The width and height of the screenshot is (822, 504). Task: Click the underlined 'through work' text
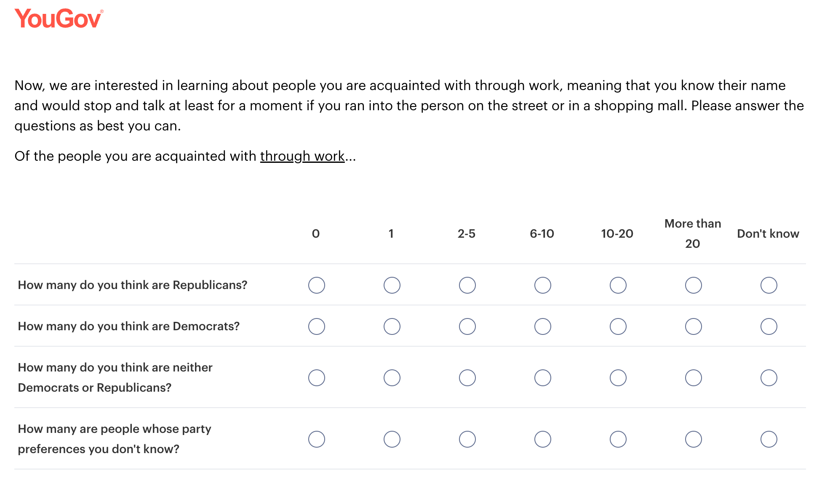tap(302, 156)
